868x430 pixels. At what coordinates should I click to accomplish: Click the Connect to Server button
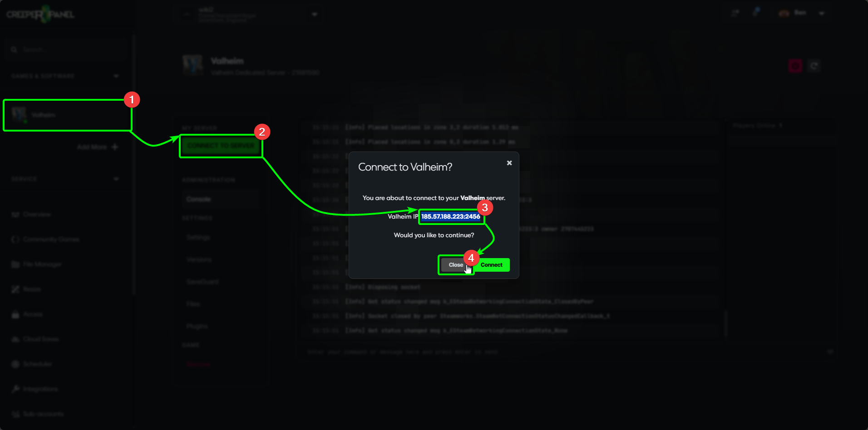tap(221, 146)
